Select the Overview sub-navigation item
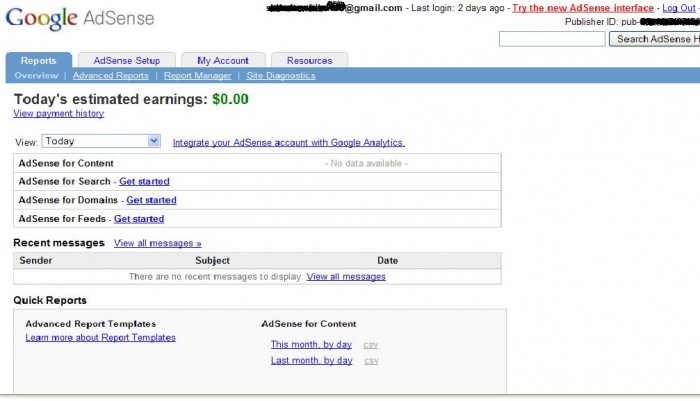This screenshot has height=401, width=700. (36, 75)
